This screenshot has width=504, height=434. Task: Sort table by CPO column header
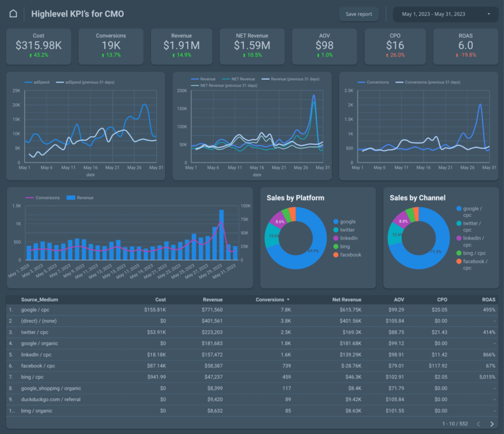click(x=442, y=299)
